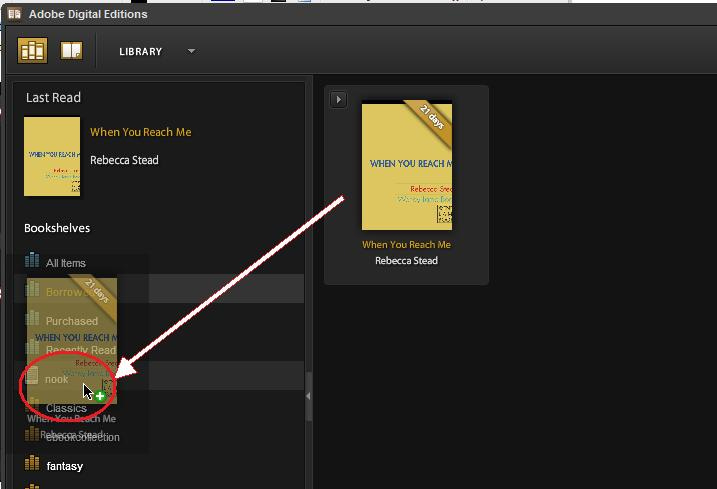Open When You Reach Me cover in library
This screenshot has height=489, width=717.
[x=407, y=165]
